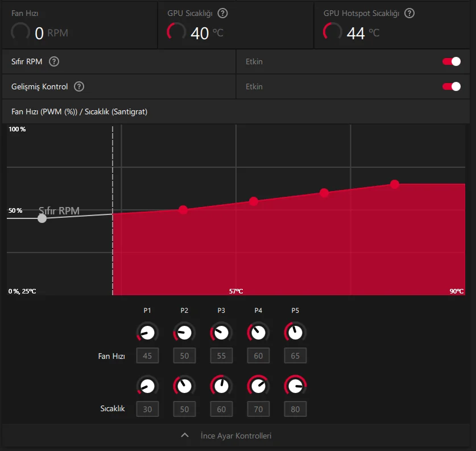Edit the P4 Sıcaklık field showing 70

[x=258, y=409]
